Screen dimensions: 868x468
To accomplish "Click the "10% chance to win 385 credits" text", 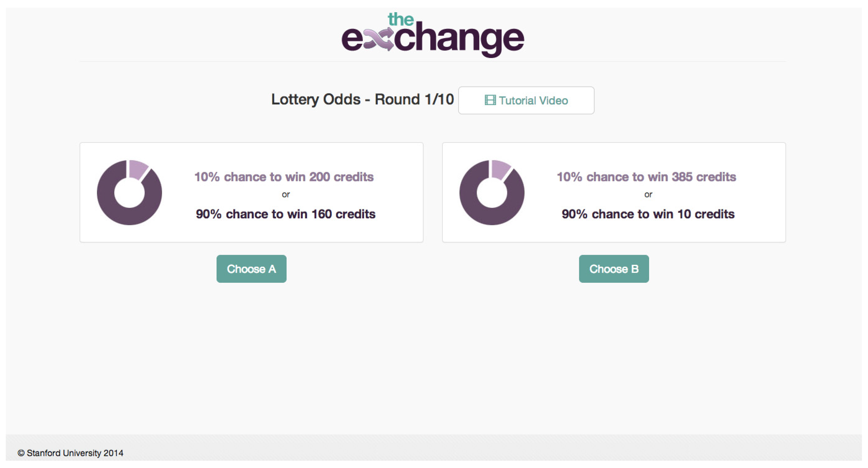I will point(646,177).
